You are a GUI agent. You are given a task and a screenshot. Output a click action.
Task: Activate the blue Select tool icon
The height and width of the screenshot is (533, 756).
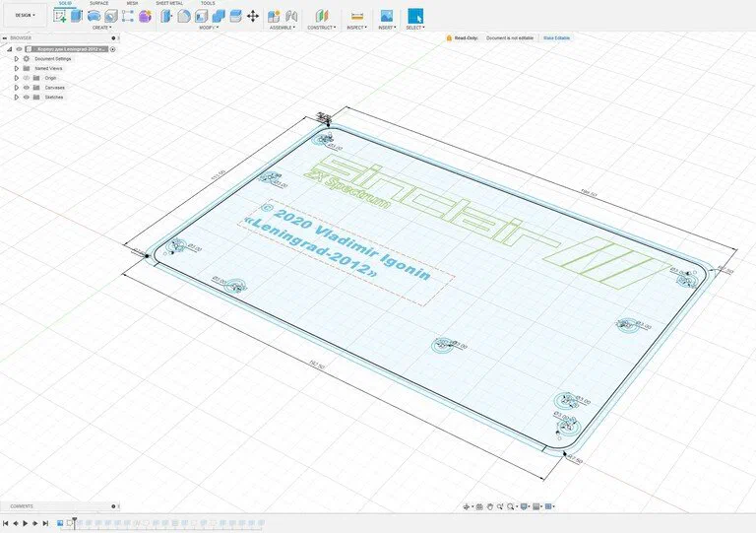coord(415,16)
